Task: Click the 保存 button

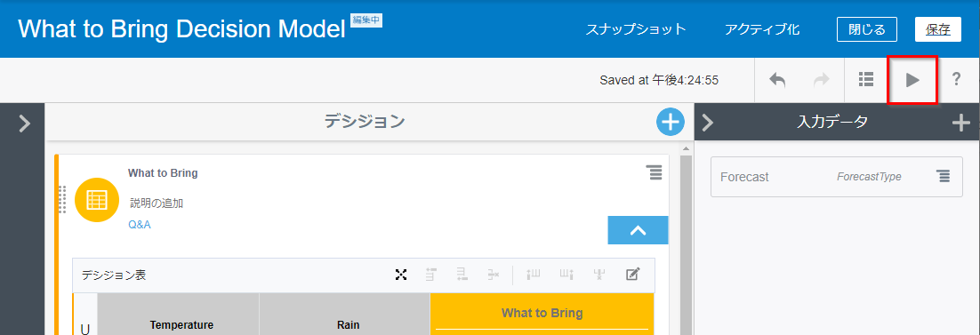Action: [938, 29]
